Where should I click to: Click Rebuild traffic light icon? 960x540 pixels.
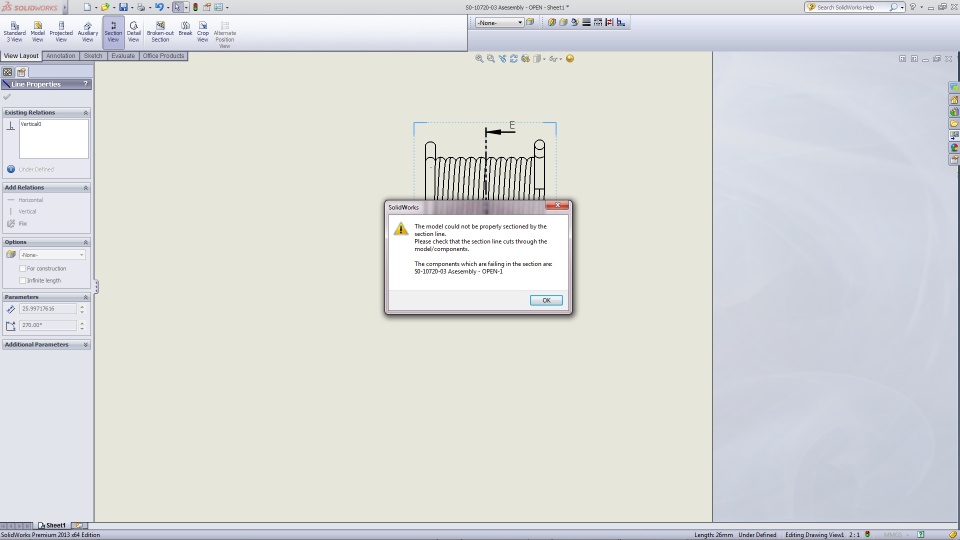195,7
